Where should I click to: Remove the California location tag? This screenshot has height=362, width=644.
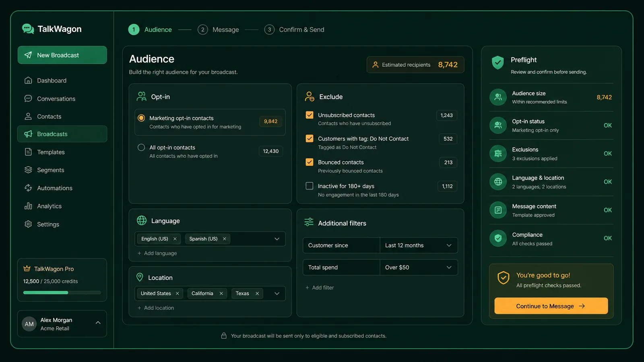tap(221, 294)
